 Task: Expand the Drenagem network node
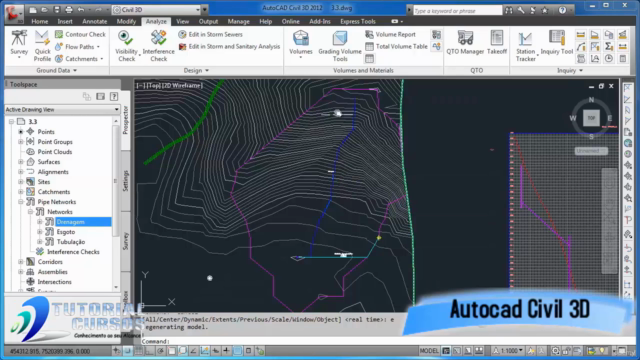(40, 222)
